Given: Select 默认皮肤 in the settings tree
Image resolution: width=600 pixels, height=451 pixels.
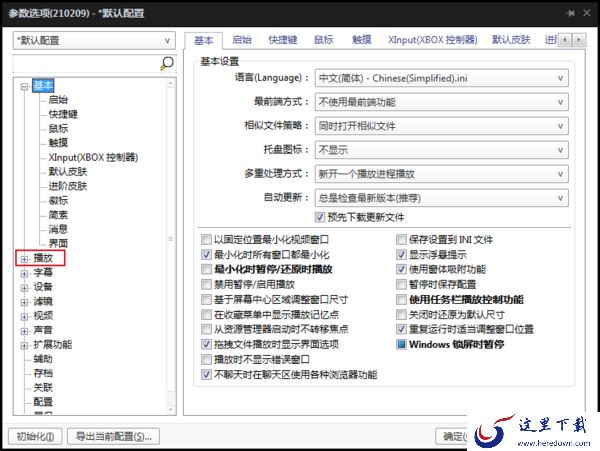Looking at the screenshot, I should [x=68, y=172].
